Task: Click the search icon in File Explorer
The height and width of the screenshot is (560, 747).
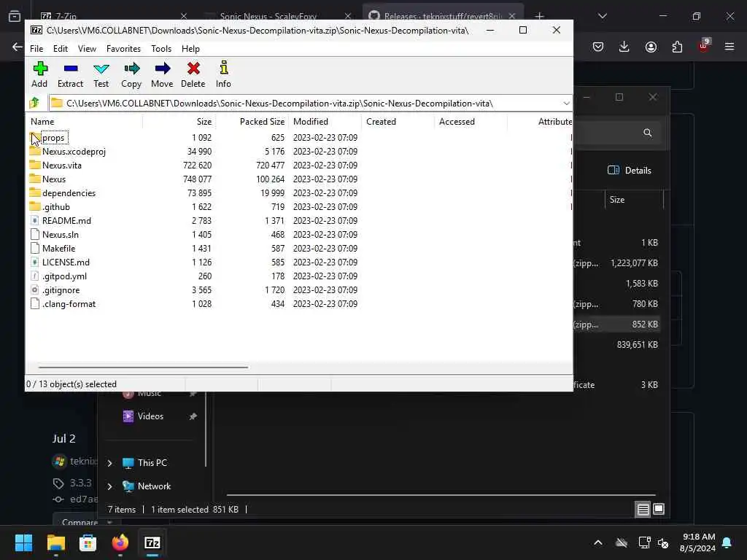Action: [648, 133]
